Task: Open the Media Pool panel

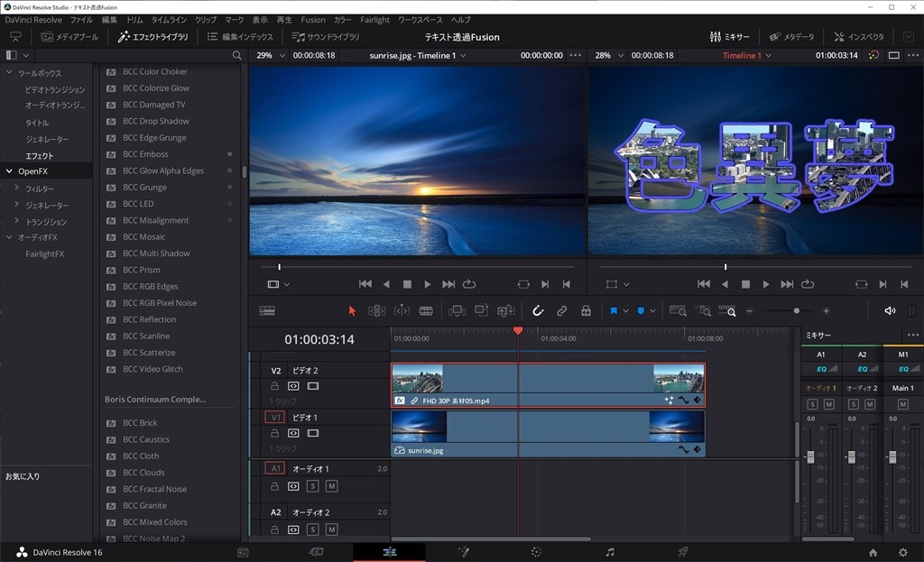Action: tap(69, 36)
